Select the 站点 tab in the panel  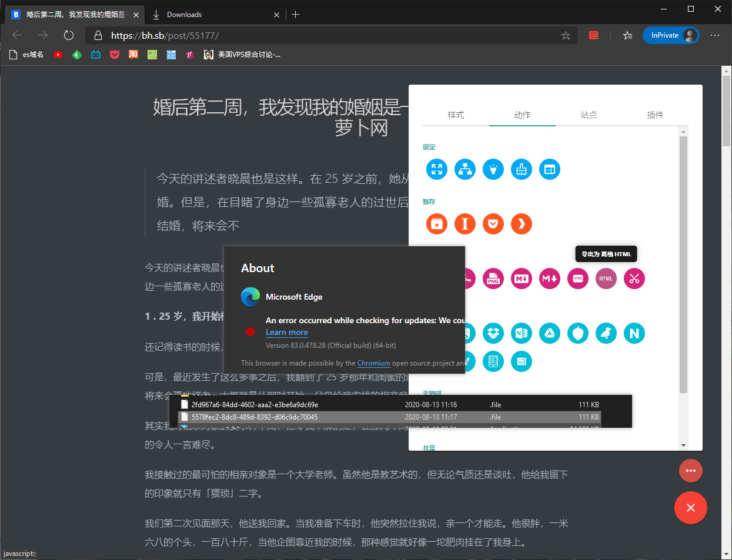589,115
